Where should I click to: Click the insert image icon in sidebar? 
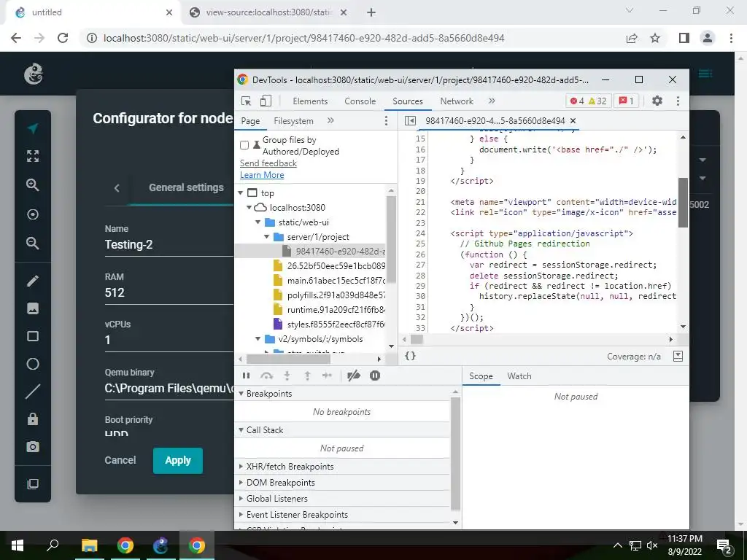coord(32,308)
